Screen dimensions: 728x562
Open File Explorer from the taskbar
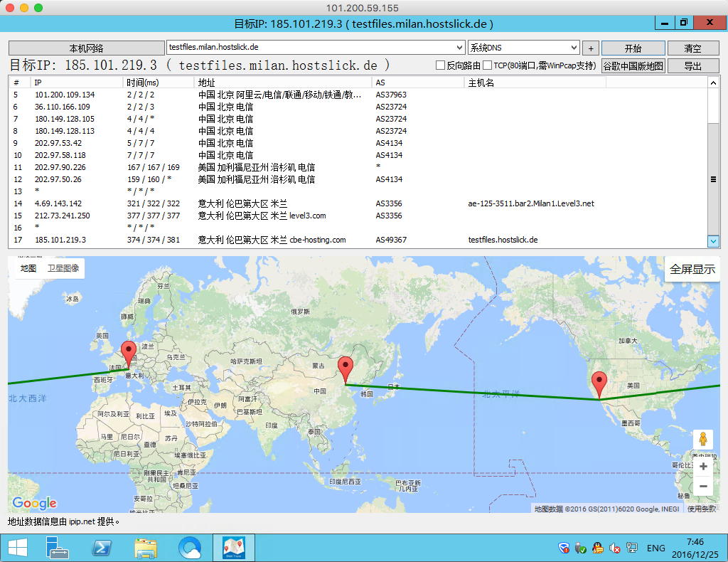click(146, 548)
